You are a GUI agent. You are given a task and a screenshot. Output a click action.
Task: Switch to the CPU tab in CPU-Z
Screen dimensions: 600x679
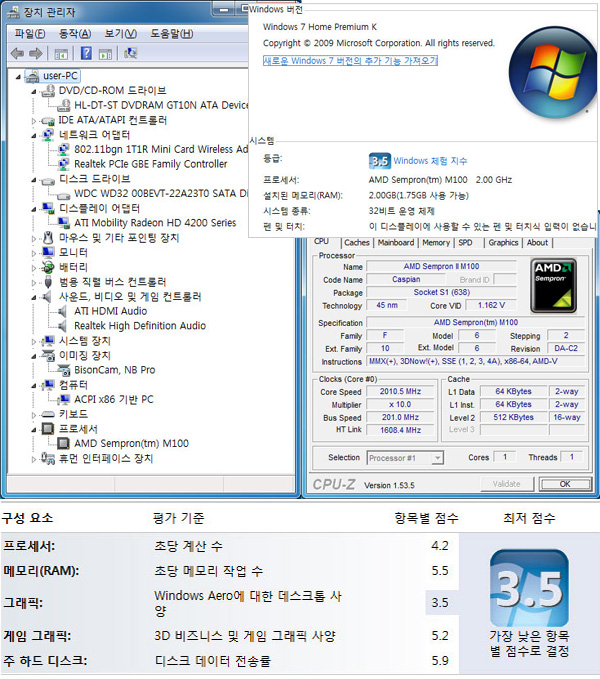pyautogui.click(x=321, y=241)
